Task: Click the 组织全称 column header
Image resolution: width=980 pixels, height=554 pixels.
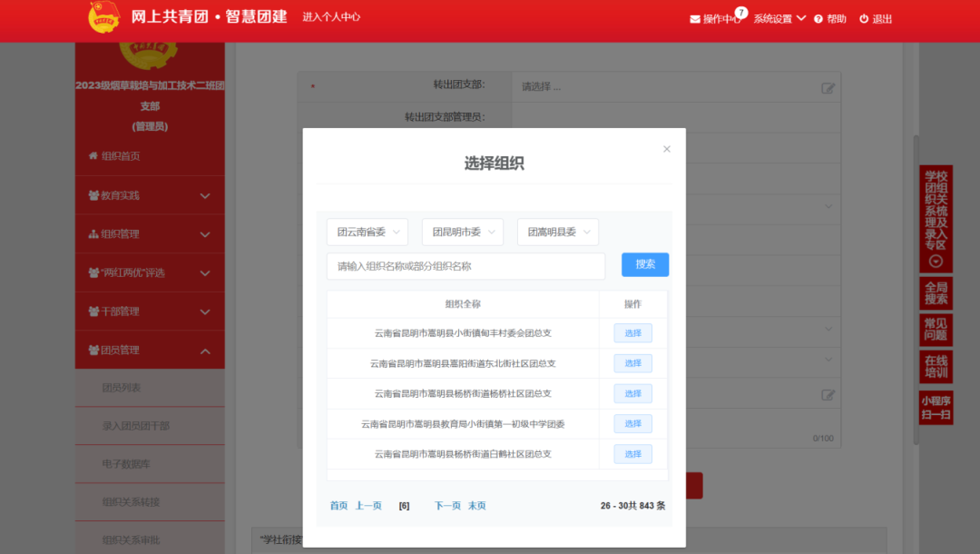Action: pos(463,304)
